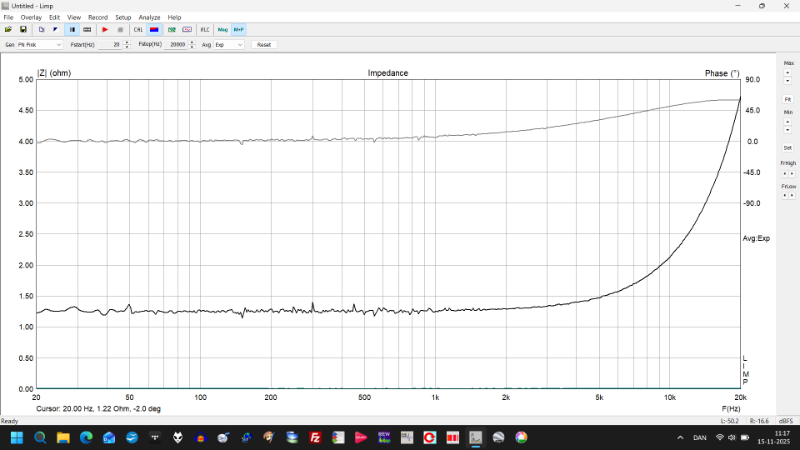This screenshot has height=450, width=800.
Task: Increase Fstop value with up arrow
Action: [x=192, y=43]
